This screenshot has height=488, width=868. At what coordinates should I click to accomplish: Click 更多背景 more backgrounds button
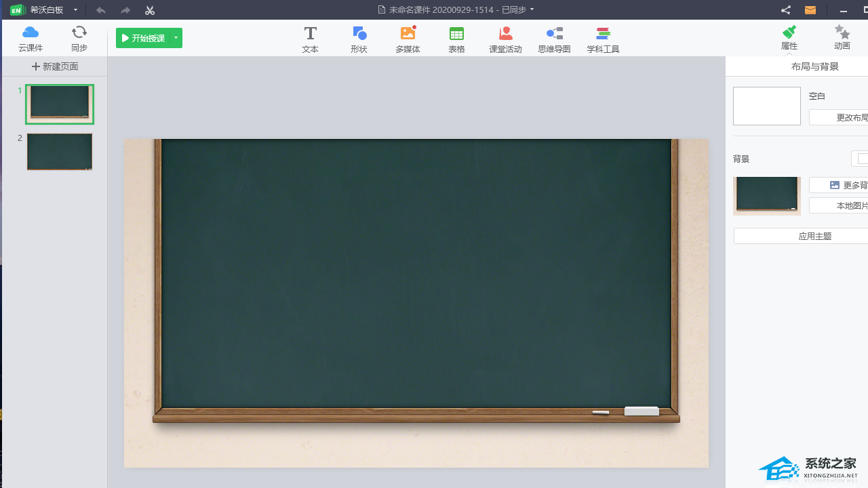[838, 185]
